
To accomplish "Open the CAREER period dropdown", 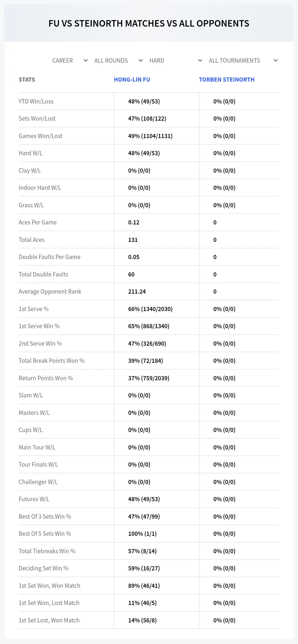I will (x=70, y=61).
